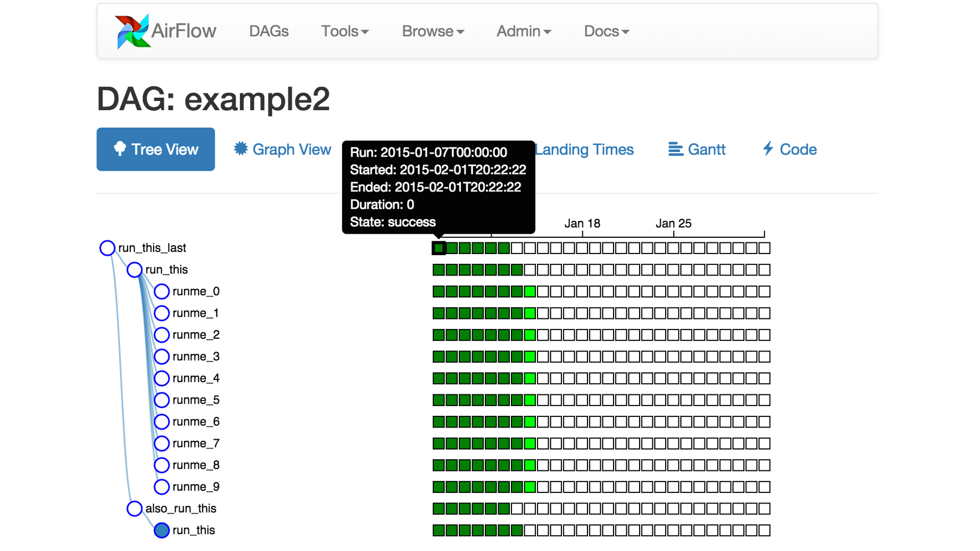980x551 pixels.
Task: Click the runme_8 node circle
Action: pyautogui.click(x=162, y=465)
